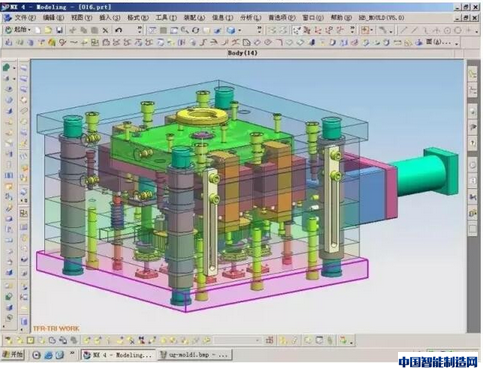Open the 分析 (Analysis) menu

[251, 18]
